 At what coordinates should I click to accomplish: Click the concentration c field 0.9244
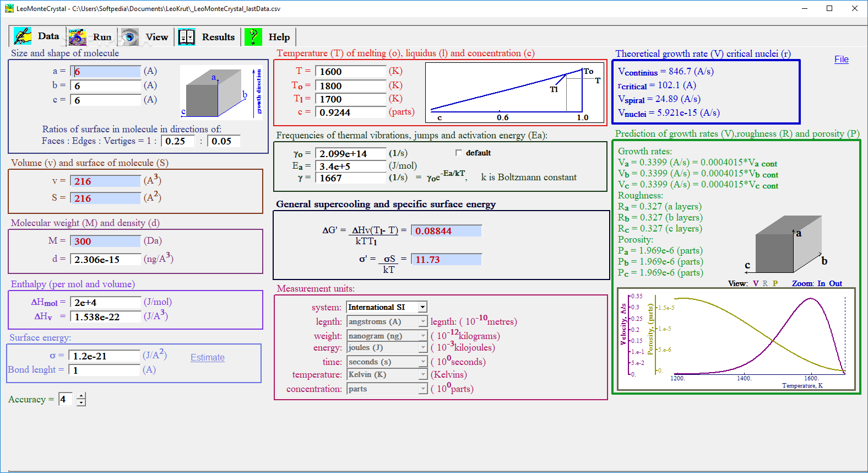coord(351,112)
